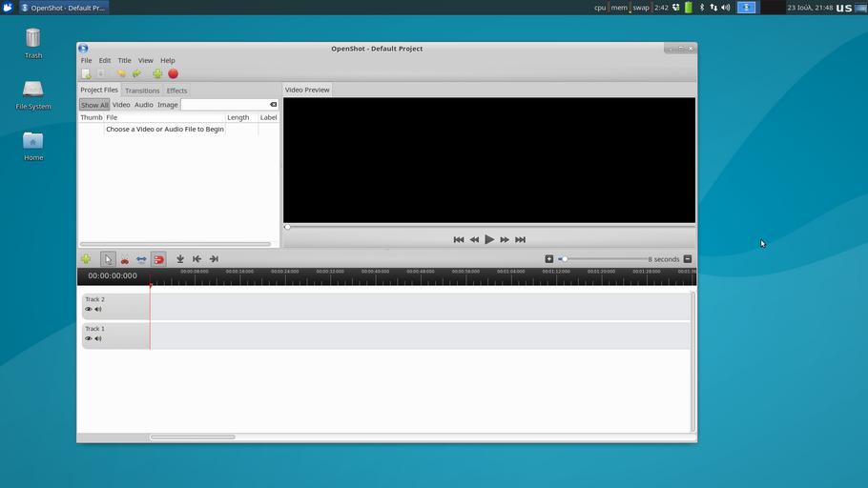868x488 pixels.
Task: Click the Add Marker icon
Action: pyautogui.click(x=180, y=259)
